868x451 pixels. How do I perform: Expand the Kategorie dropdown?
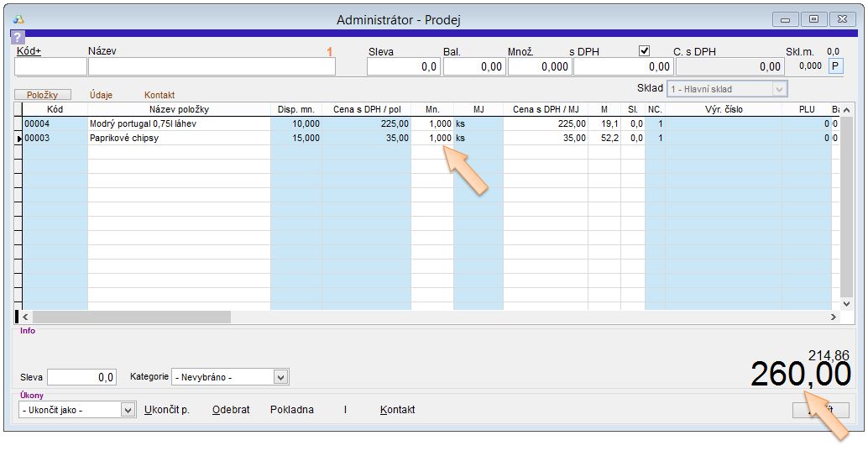click(x=281, y=377)
